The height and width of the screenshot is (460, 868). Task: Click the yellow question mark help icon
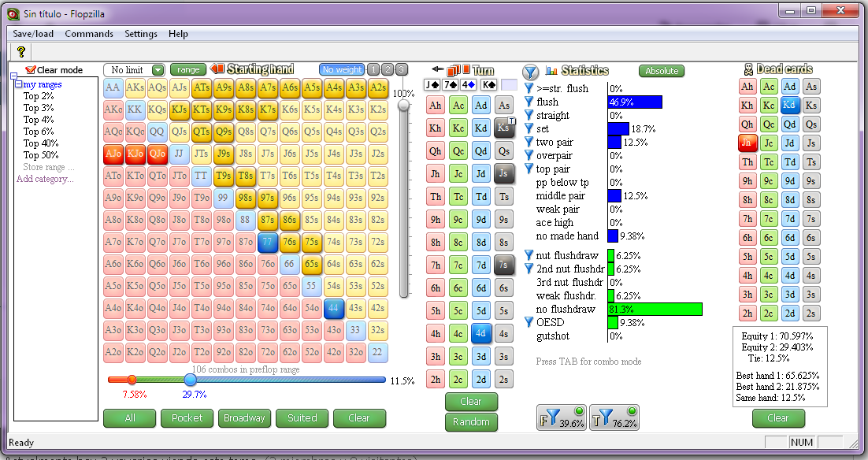[21, 51]
